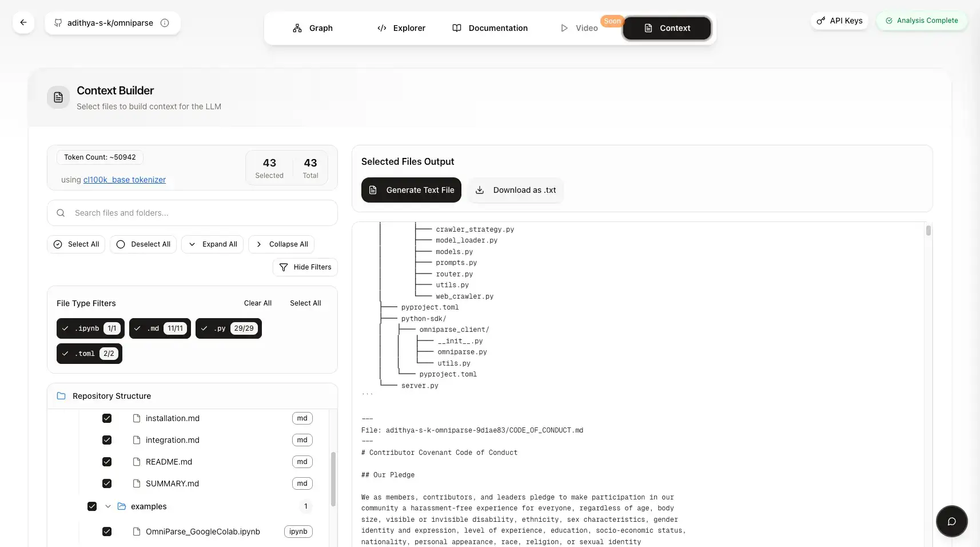Image resolution: width=980 pixels, height=547 pixels.
Task: Click the back arrow navigation icon
Action: click(x=23, y=22)
